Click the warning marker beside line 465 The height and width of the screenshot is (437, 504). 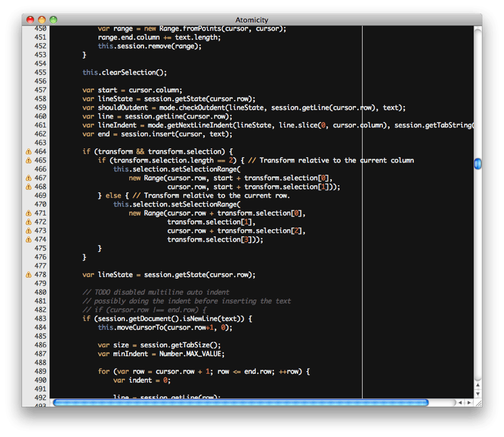pyautogui.click(x=28, y=161)
